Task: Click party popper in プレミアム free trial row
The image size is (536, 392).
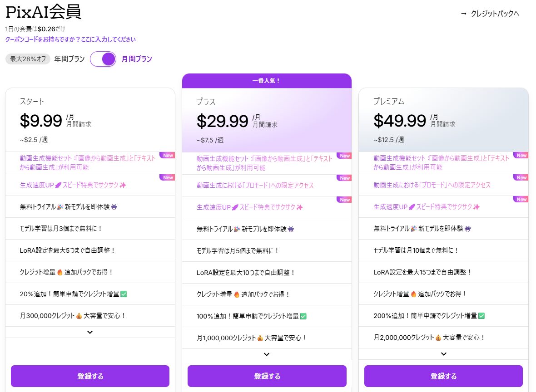Action: (414, 229)
